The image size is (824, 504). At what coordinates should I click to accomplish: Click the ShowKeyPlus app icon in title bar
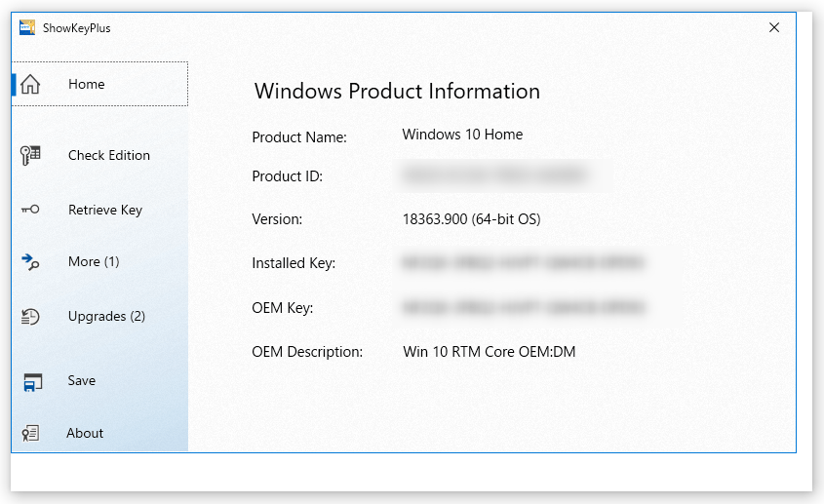27,27
